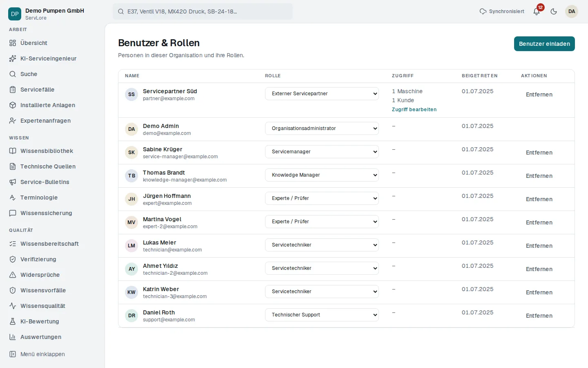Open Wissensvorfälle in sidebar
588x368 pixels.
pos(52,290)
